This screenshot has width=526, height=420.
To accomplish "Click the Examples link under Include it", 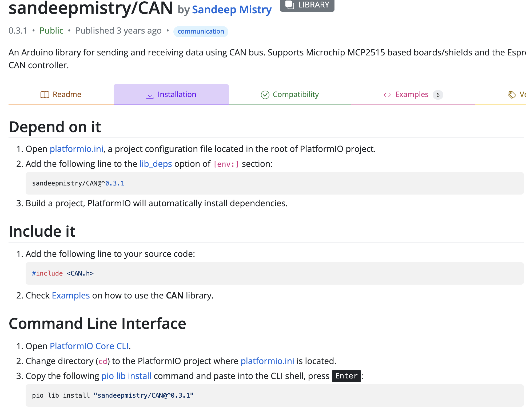I will 71,296.
